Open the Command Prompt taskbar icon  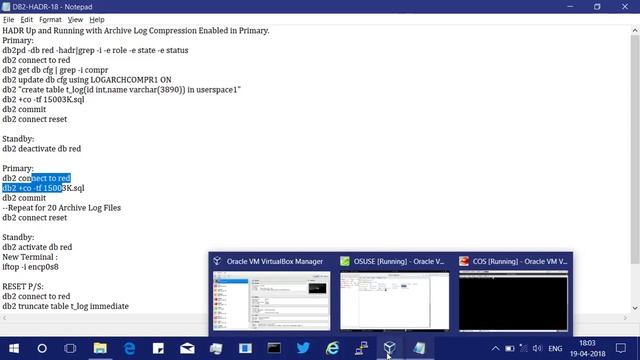coord(274,348)
